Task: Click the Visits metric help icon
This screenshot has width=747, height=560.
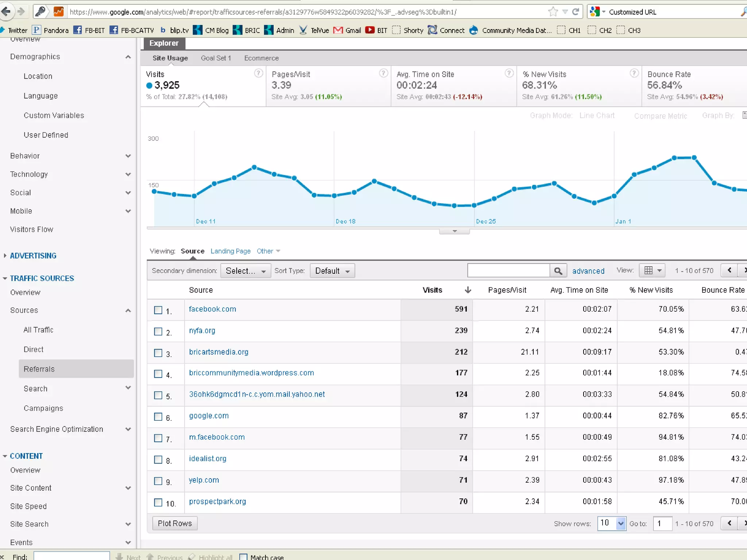Action: tap(258, 73)
